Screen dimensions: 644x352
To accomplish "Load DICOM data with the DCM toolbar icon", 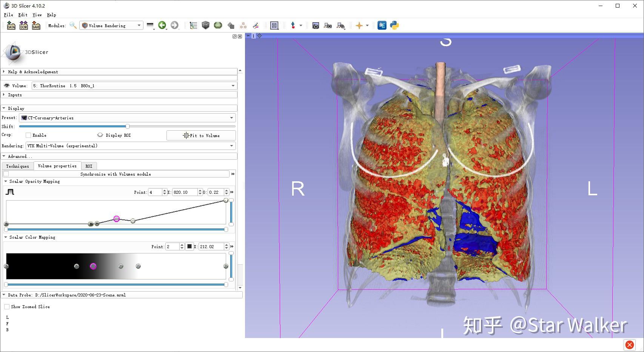I will coord(23,25).
